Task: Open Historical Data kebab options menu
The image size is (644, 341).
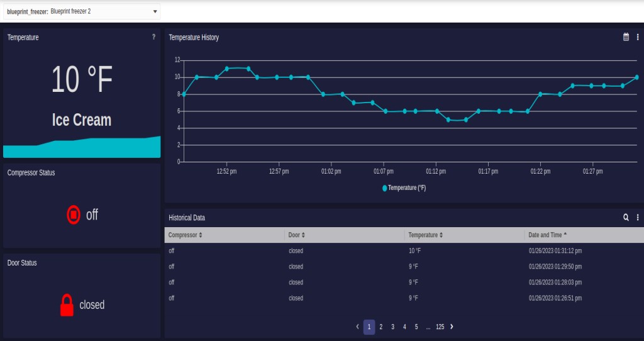Action: point(638,217)
